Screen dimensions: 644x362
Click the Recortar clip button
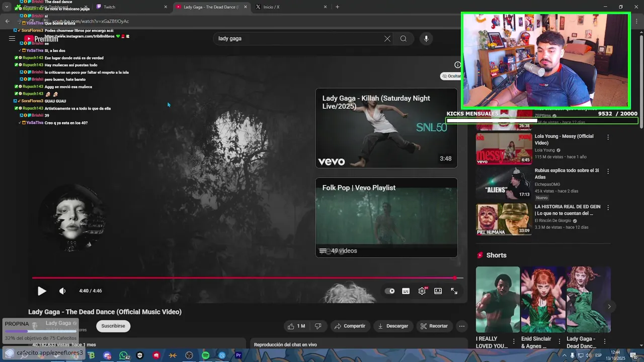tap(434, 326)
